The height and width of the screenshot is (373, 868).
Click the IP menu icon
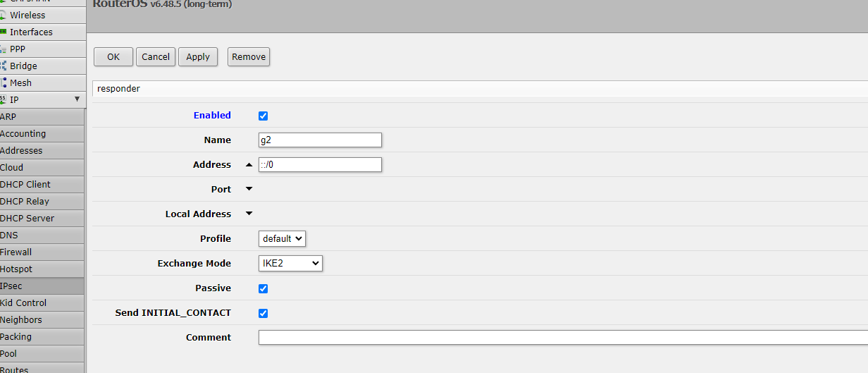tap(4, 99)
